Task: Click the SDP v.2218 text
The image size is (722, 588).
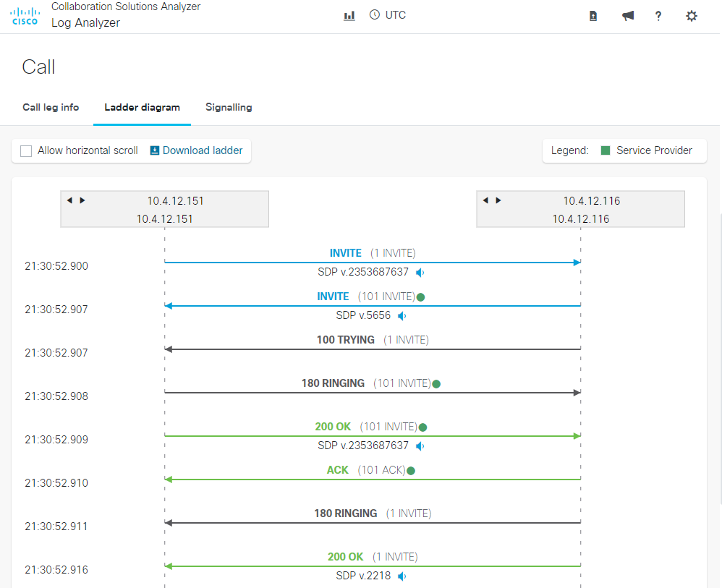Action: point(363,576)
